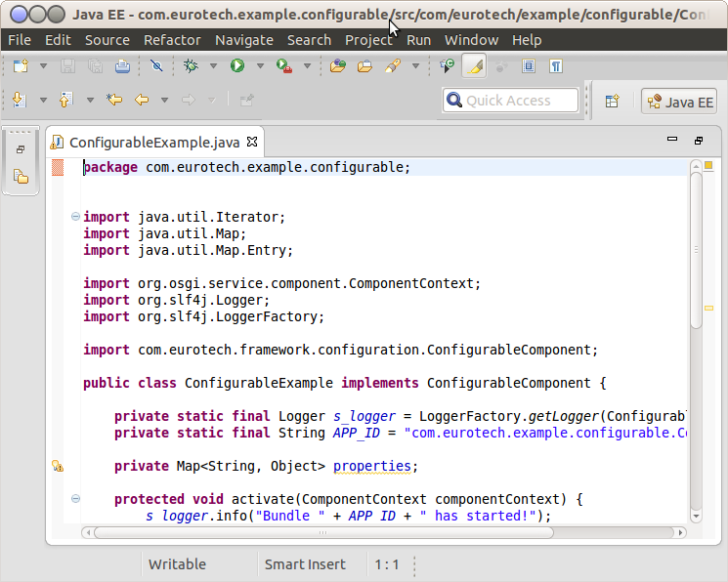Click in Quick Access search field
Screen dimensions: 728x582
511,101
